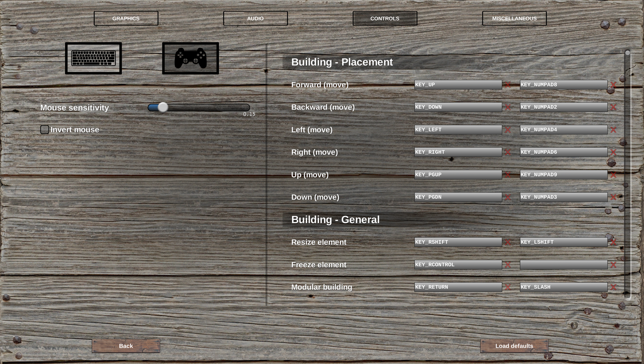
Task: Select the keyboard input icon
Action: pyautogui.click(x=93, y=58)
